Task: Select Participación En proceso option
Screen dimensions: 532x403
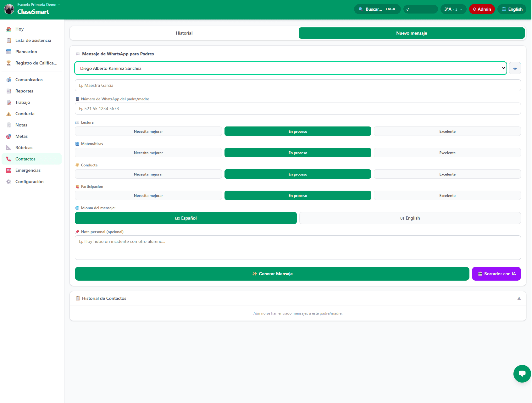Action: coord(298,195)
